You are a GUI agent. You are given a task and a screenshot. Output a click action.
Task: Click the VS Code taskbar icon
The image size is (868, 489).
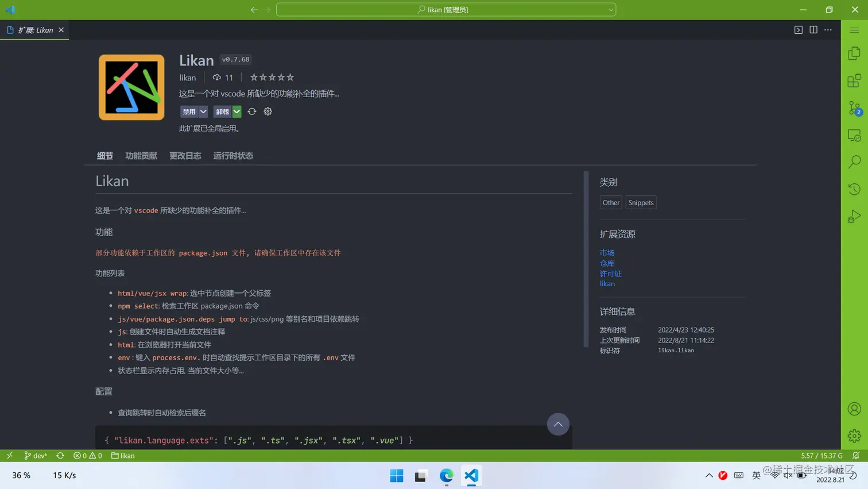coord(471,476)
